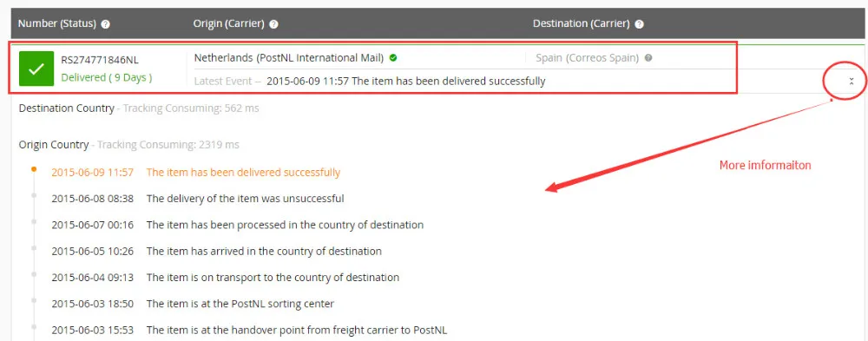
Task: Click the Delivered ( 9 Days ) status text
Action: [107, 77]
